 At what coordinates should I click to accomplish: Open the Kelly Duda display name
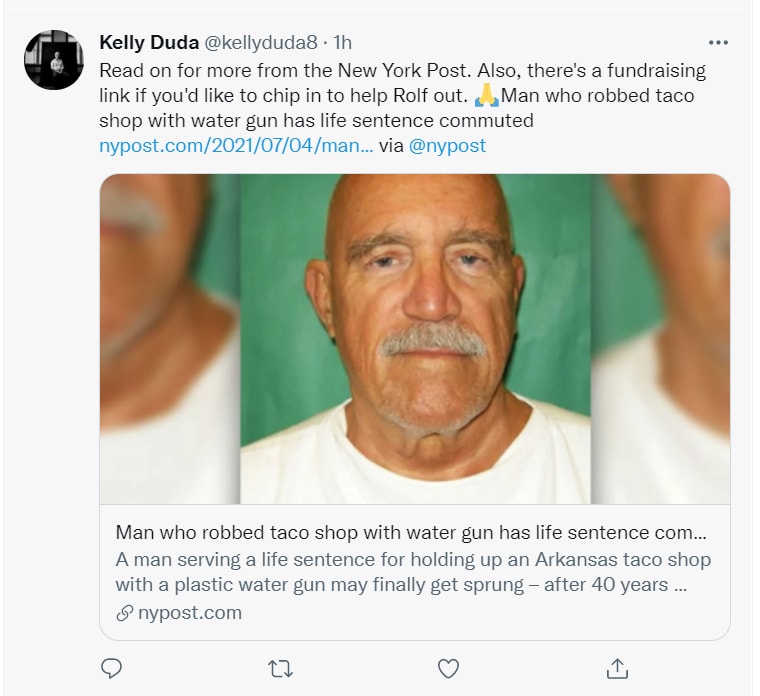148,43
